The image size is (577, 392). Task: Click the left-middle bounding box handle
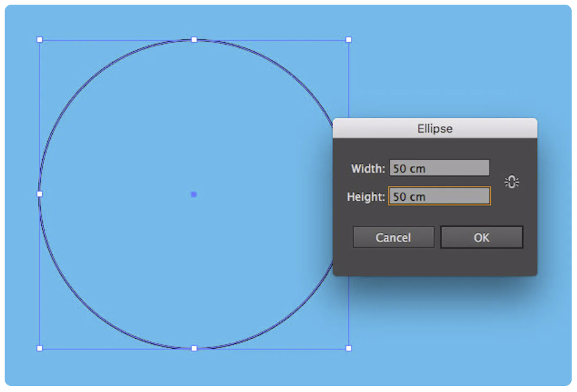tap(40, 194)
